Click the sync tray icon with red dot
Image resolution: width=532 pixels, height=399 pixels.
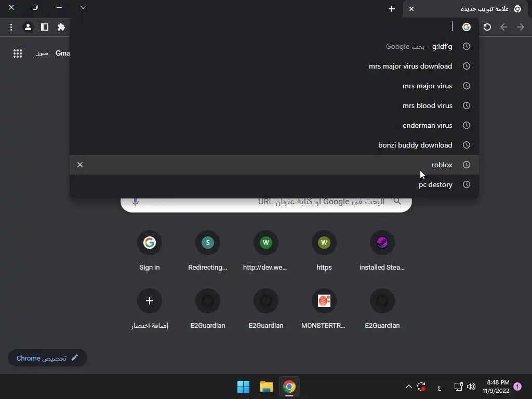421,387
